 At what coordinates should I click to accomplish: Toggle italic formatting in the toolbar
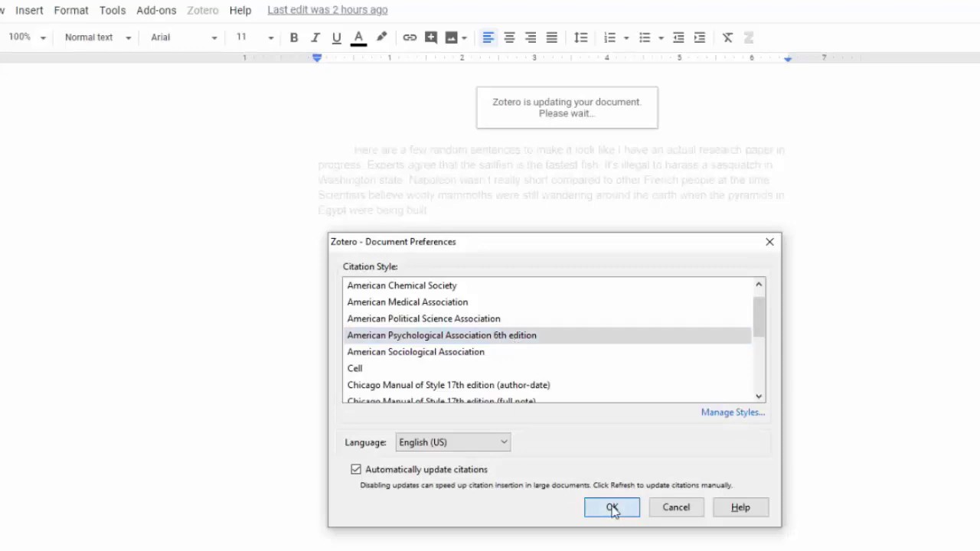[x=315, y=37]
